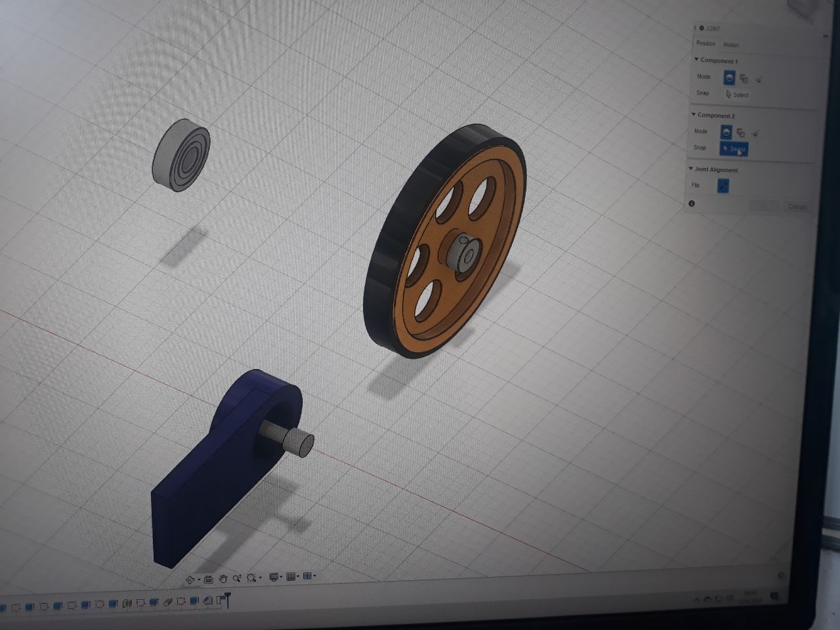Expand the Display Settings dropdown arrow
The image size is (840, 630).
coord(281,576)
